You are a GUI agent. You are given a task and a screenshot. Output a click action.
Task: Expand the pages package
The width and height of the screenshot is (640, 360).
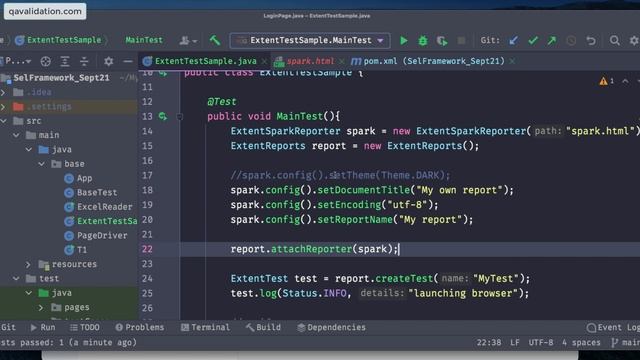pos(41,307)
